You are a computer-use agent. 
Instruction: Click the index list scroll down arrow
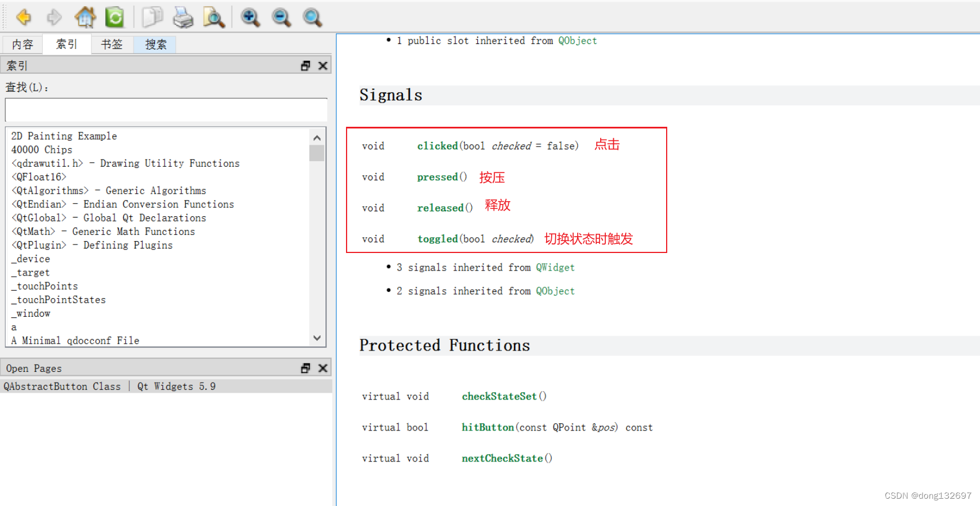coord(317,338)
